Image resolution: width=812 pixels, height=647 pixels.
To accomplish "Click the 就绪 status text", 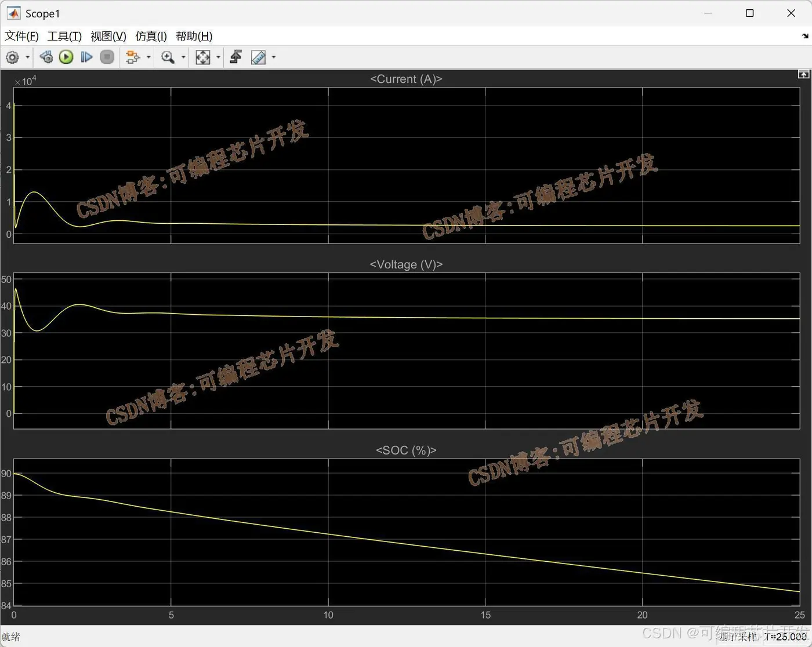I will [x=10, y=637].
